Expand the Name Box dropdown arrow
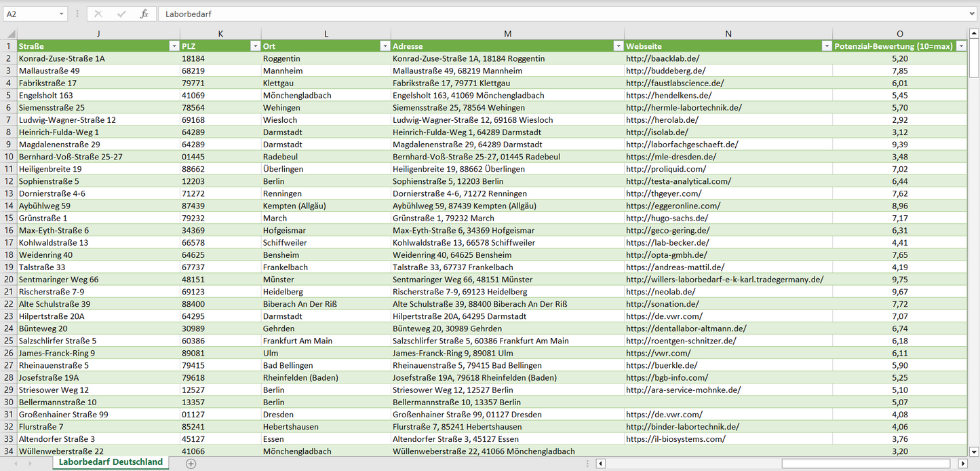The height and width of the screenshot is (471, 980). click(x=62, y=14)
